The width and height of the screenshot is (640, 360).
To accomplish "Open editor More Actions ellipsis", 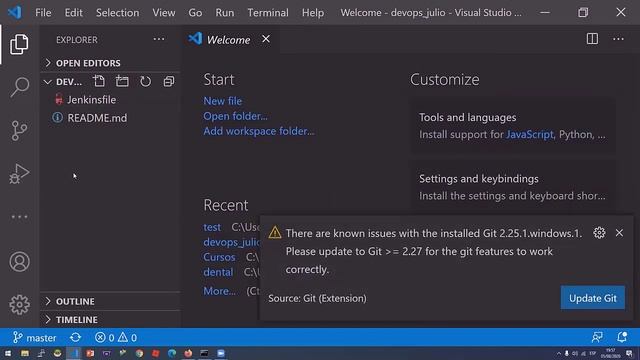I will (618, 39).
